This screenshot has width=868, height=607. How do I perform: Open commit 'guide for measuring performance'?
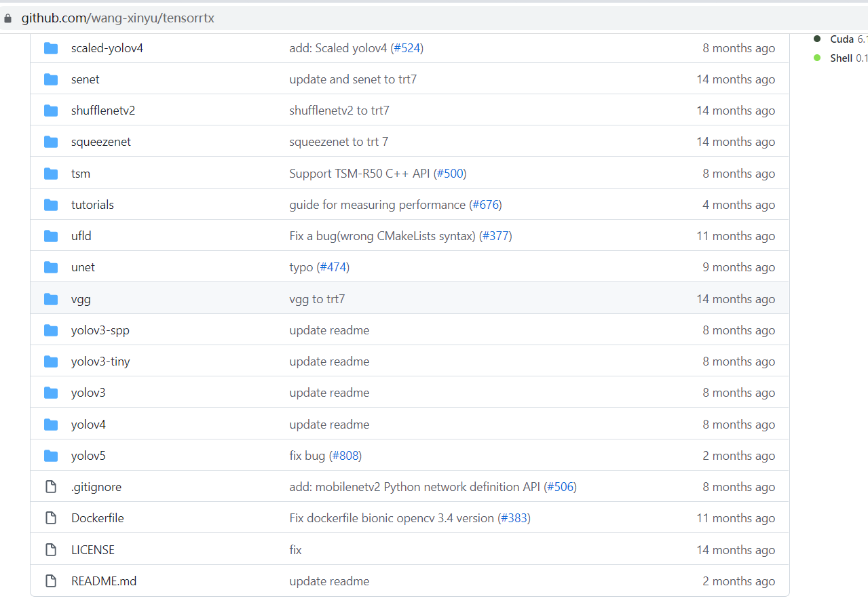point(377,205)
